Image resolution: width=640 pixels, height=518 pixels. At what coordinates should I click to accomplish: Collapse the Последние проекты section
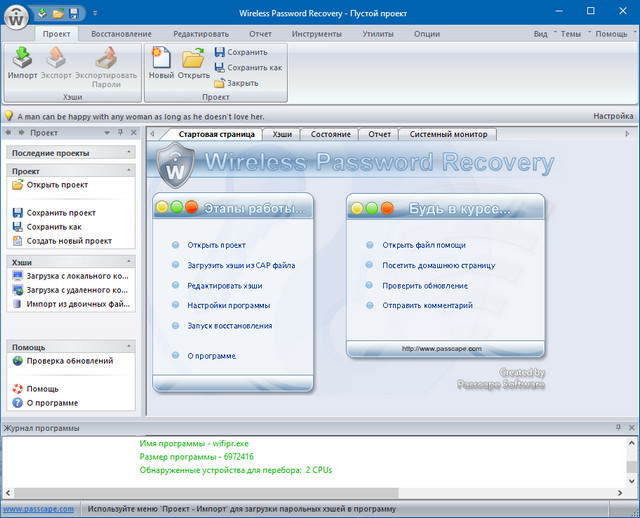pyautogui.click(x=129, y=153)
